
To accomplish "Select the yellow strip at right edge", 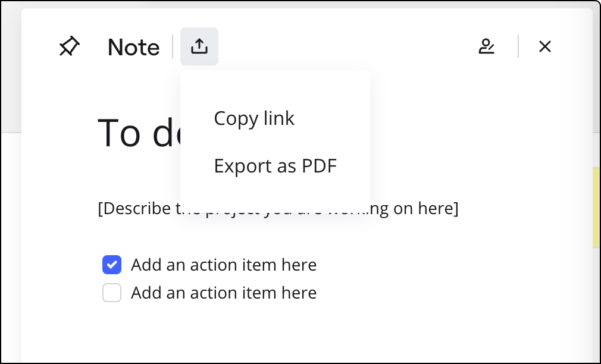I will [x=596, y=207].
